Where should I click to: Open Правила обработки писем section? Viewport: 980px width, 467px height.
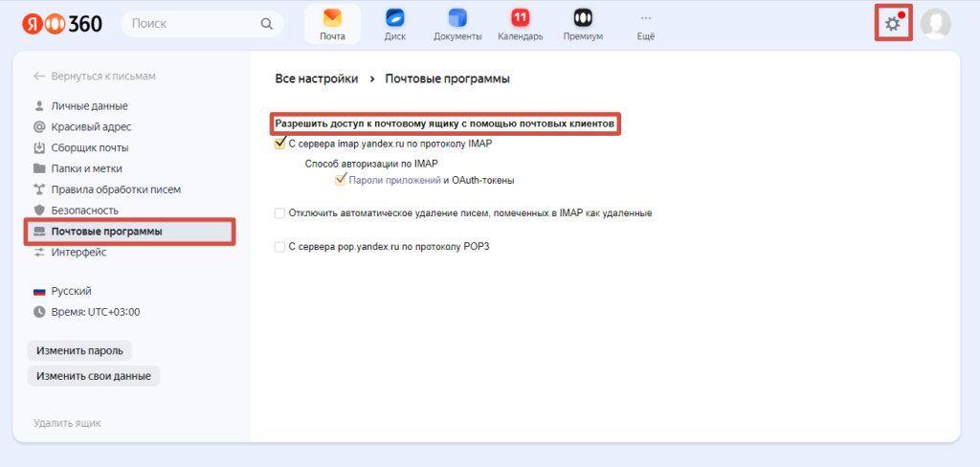click(x=116, y=189)
